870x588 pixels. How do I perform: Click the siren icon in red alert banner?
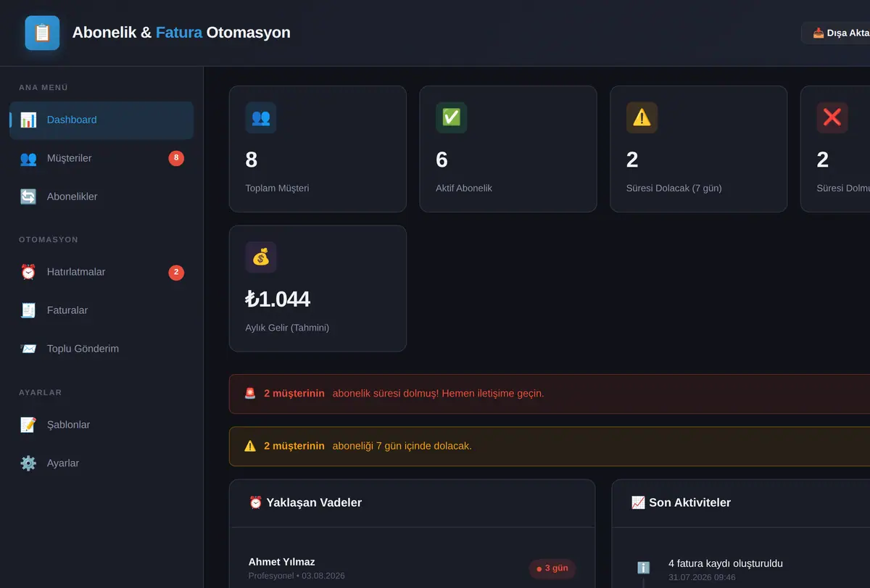point(250,394)
